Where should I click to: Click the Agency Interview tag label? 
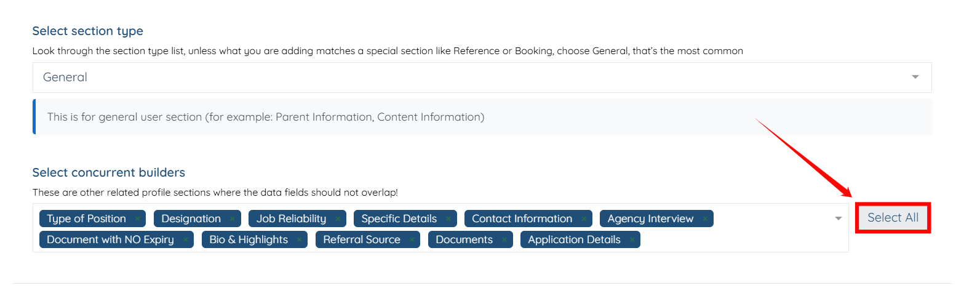point(650,219)
